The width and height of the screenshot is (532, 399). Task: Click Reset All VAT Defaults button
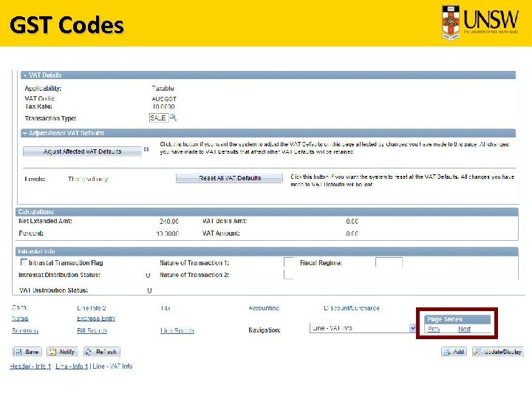pyautogui.click(x=229, y=178)
